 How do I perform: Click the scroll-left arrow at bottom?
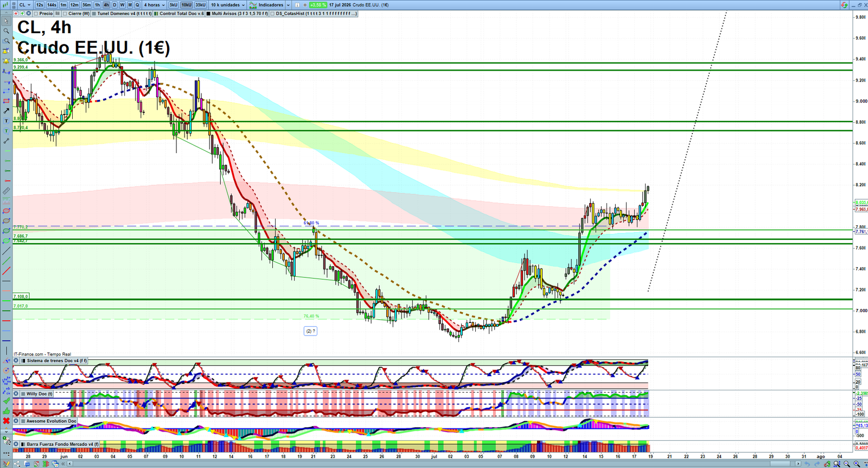70,464
